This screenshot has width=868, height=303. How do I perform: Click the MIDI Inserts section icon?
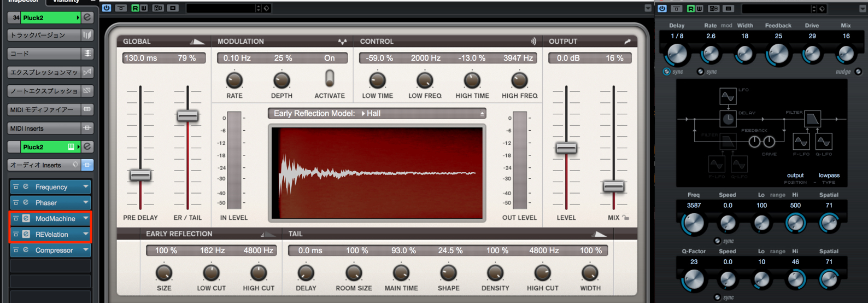click(x=87, y=128)
